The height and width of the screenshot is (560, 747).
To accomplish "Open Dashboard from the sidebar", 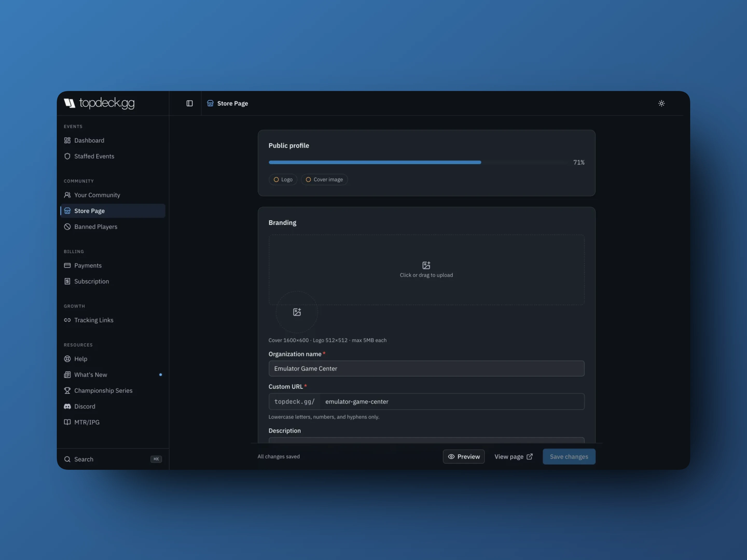I will click(x=113, y=141).
